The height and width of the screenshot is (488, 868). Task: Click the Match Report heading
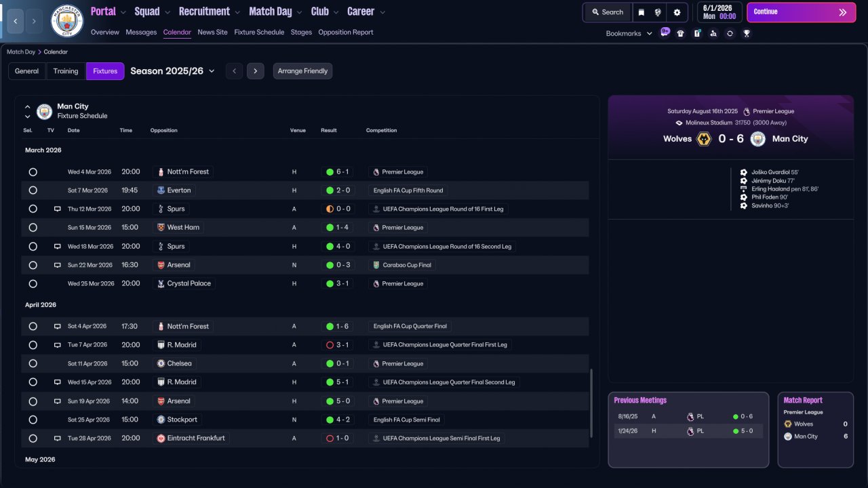pyautogui.click(x=803, y=401)
